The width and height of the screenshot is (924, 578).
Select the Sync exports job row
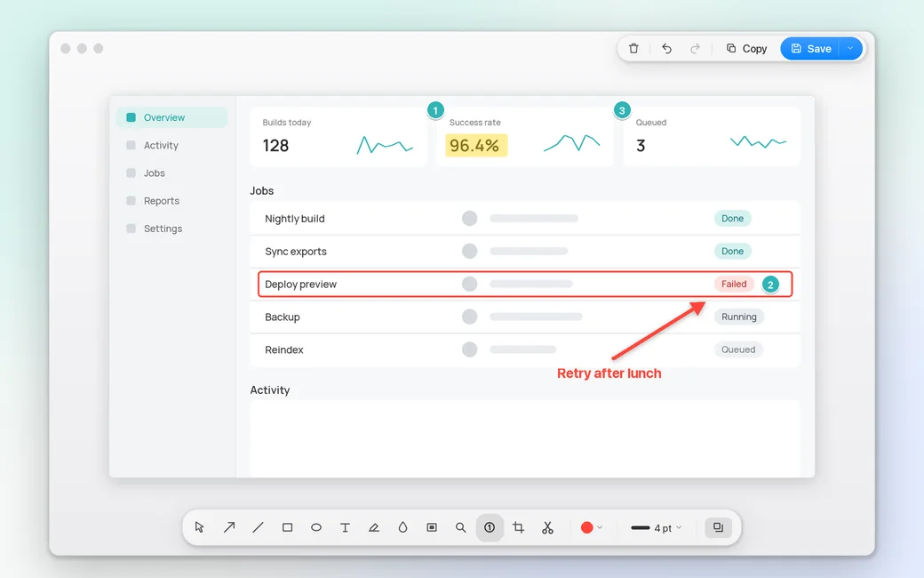point(524,252)
